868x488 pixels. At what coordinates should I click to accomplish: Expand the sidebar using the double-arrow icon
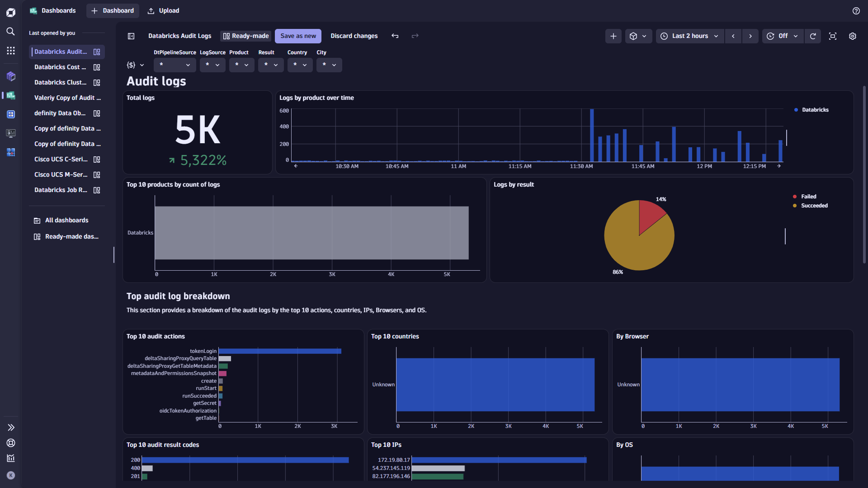[x=10, y=427]
